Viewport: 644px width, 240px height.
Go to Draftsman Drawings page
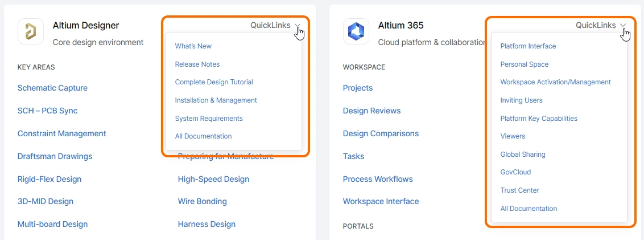(55, 156)
